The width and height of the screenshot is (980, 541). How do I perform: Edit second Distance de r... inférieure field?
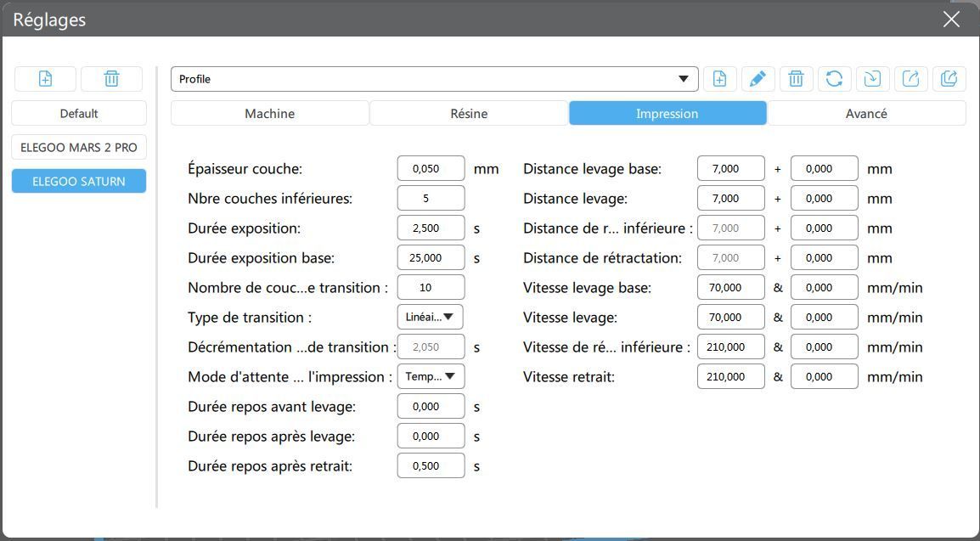(825, 228)
